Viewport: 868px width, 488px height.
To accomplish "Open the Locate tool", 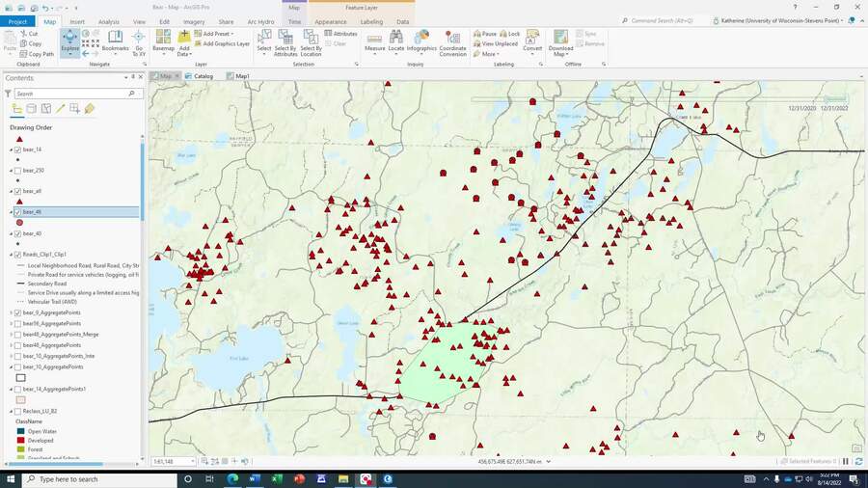I will (396, 41).
